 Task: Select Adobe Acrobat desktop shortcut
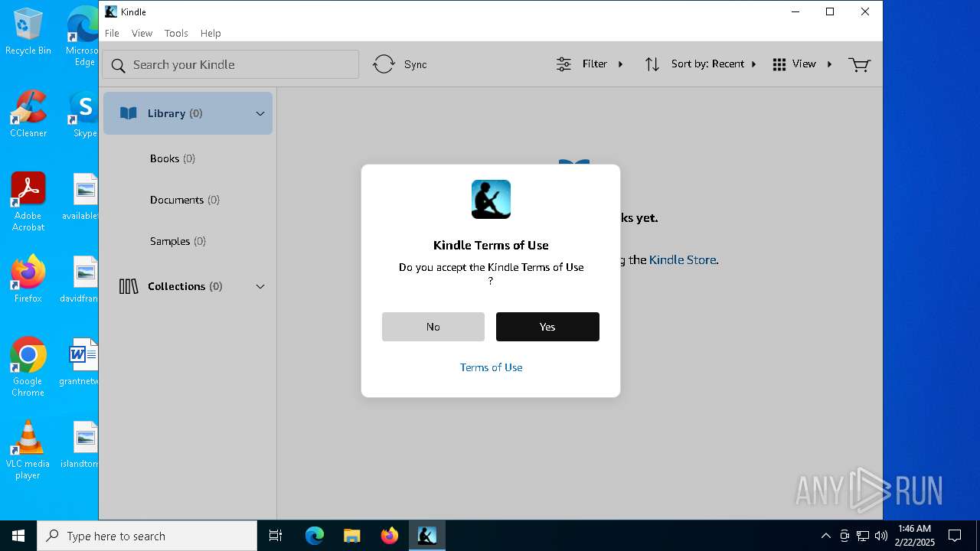coord(28,202)
